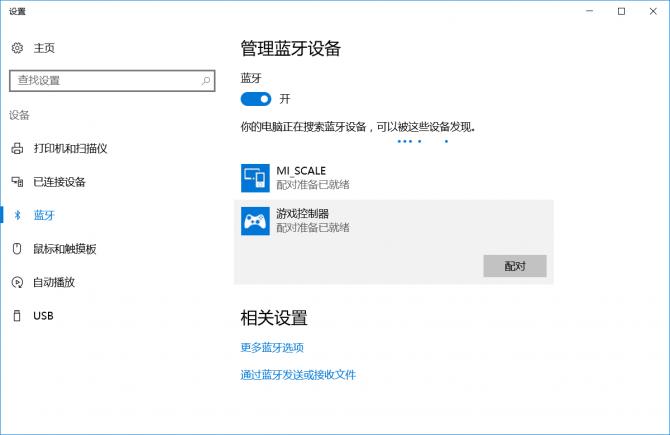
Task: Maximize the Settings window
Action: point(621,11)
